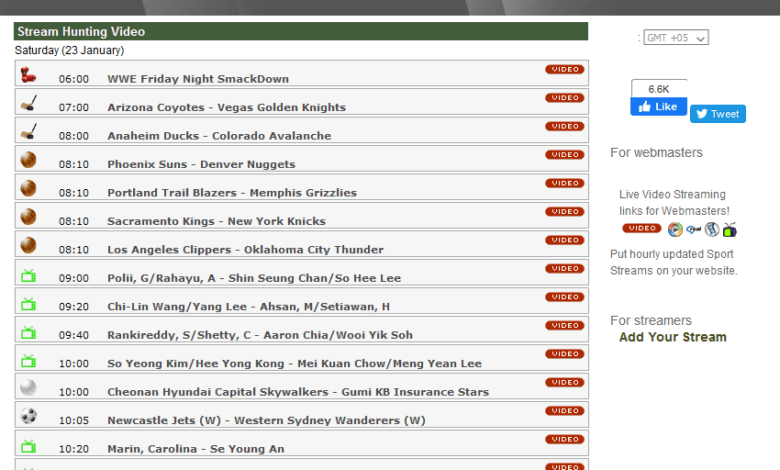The height and width of the screenshot is (470, 780).
Task: Open Chi-Lin Wang/Yang Lee match link
Action: (249, 306)
